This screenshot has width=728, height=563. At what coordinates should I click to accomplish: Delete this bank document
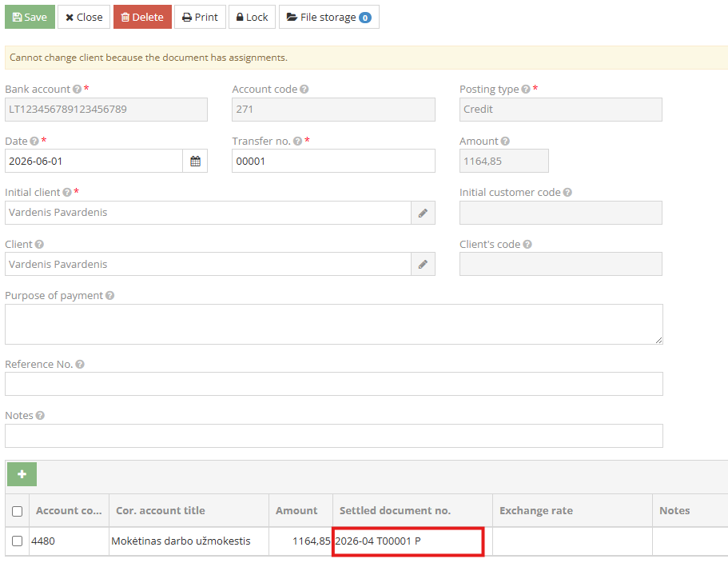coord(142,17)
